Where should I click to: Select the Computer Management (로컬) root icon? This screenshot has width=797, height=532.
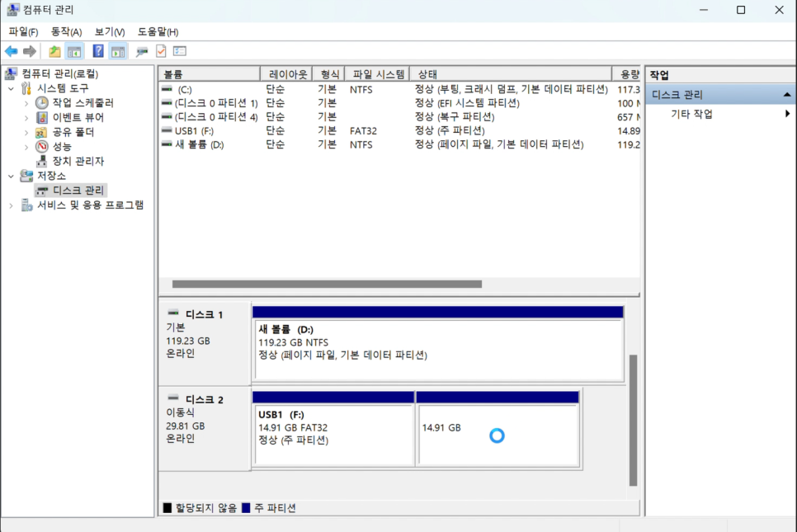tap(11, 74)
